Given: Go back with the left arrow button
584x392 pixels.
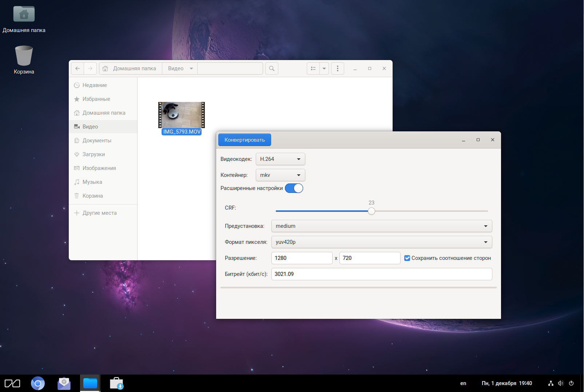Looking at the screenshot, I should (x=78, y=68).
